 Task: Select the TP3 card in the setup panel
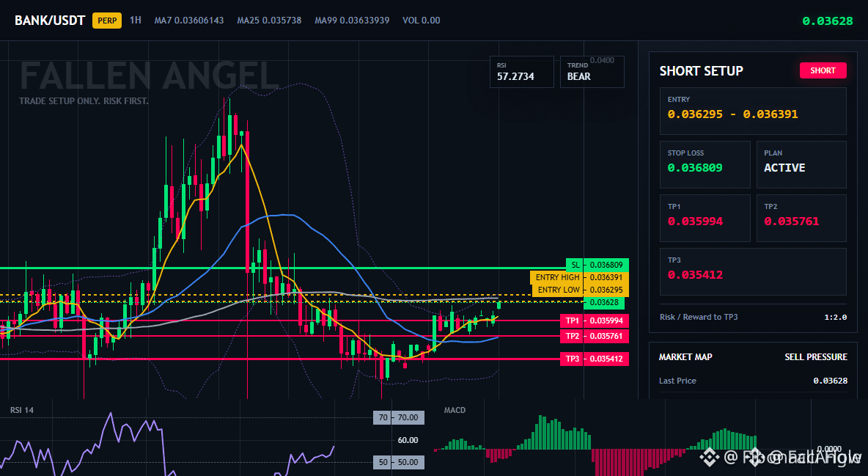coord(753,271)
